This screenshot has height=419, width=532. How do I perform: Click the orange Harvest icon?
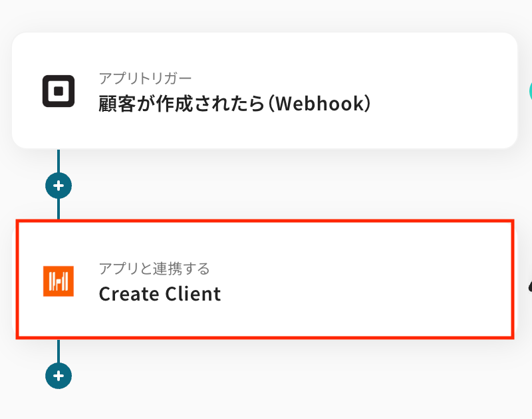pos(59,281)
